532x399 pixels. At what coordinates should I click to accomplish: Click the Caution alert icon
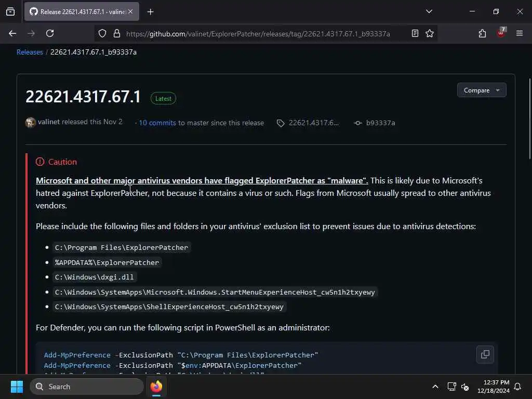click(x=40, y=162)
